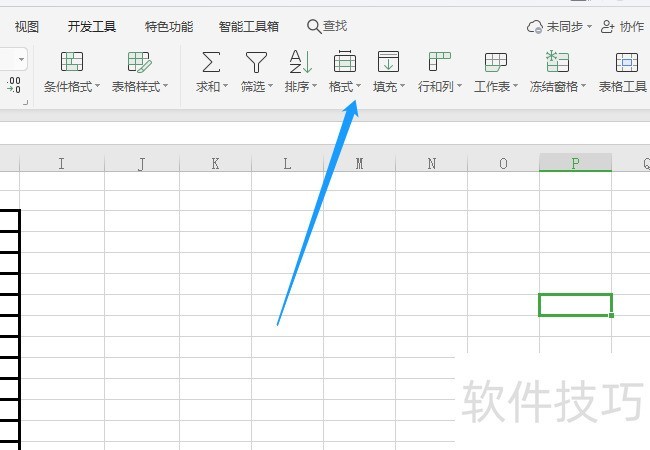650x450 pixels.
Task: Click the 协作 collaborate button text
Action: (x=632, y=27)
